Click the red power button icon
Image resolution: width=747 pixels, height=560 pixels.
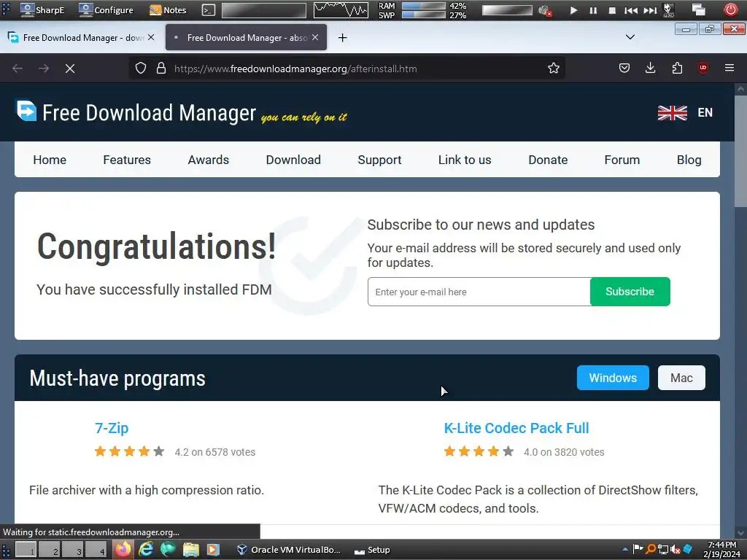pyautogui.click(x=730, y=10)
